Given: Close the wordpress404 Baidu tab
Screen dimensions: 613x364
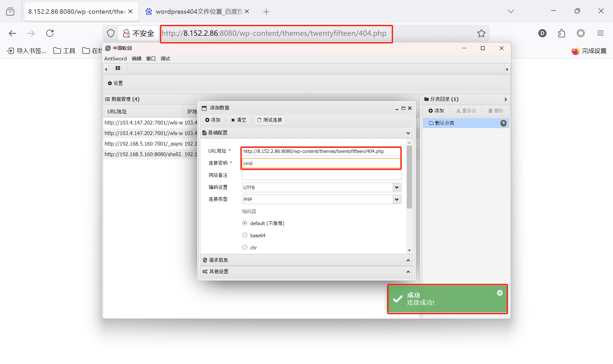Looking at the screenshot, I should (247, 11).
